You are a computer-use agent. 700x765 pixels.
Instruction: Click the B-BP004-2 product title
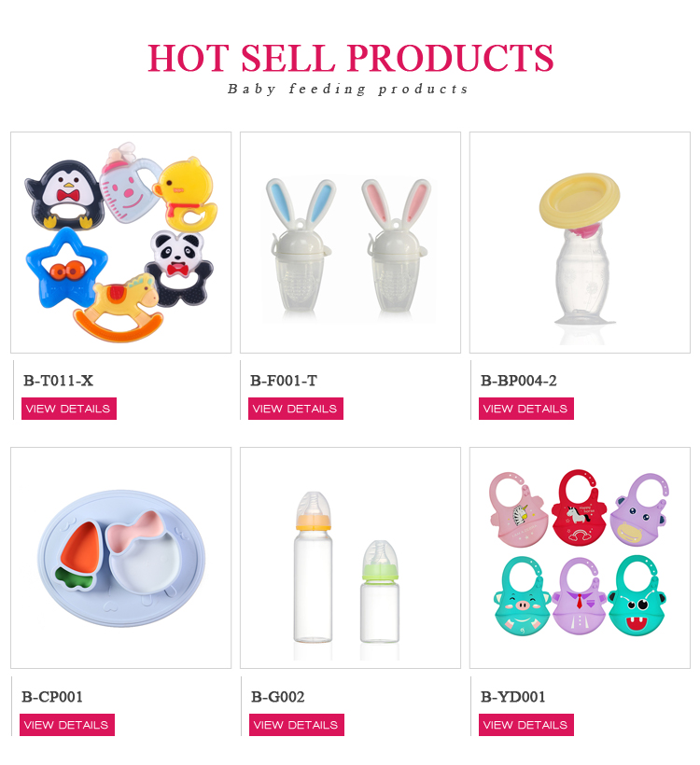[518, 381]
